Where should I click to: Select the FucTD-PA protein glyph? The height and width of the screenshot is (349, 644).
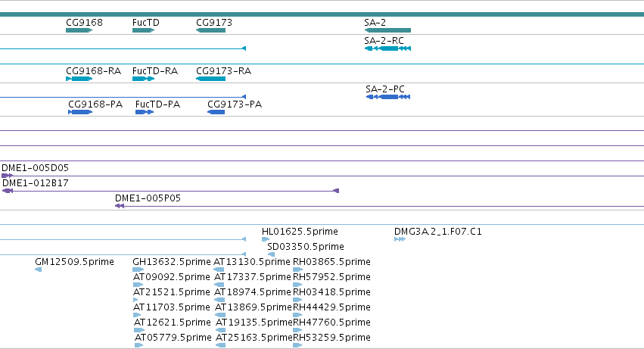coord(145,112)
